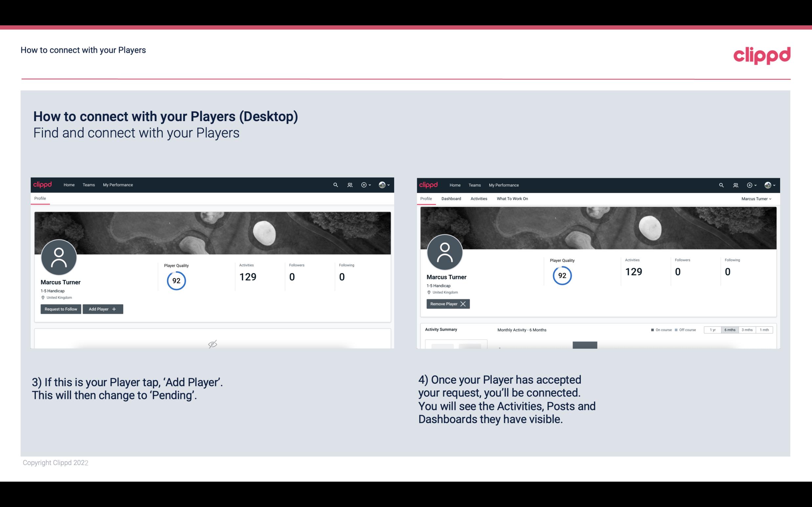Switch to 'What To On' tab right dashboard
Image resolution: width=812 pixels, height=507 pixels.
pyautogui.click(x=512, y=199)
